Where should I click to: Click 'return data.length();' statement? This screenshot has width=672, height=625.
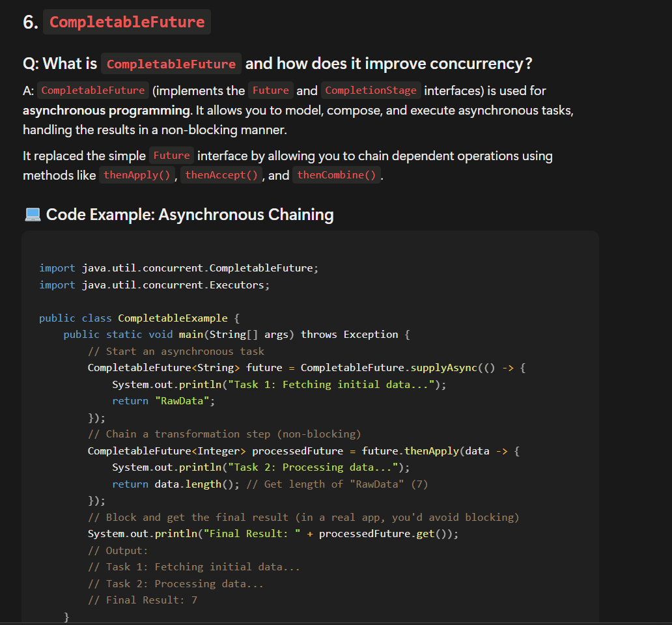(x=176, y=484)
